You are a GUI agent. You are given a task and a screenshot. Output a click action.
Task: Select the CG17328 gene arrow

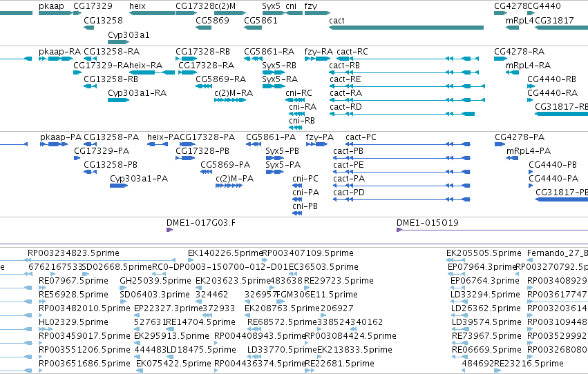click(x=187, y=13)
